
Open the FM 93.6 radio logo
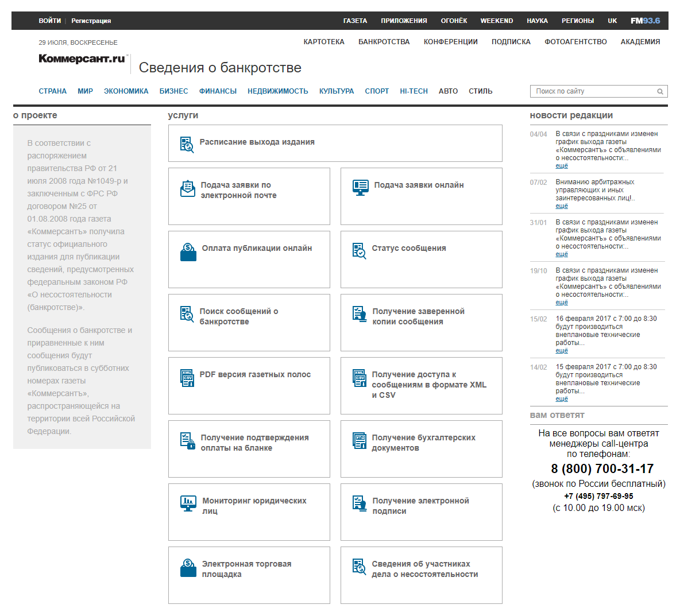(646, 21)
